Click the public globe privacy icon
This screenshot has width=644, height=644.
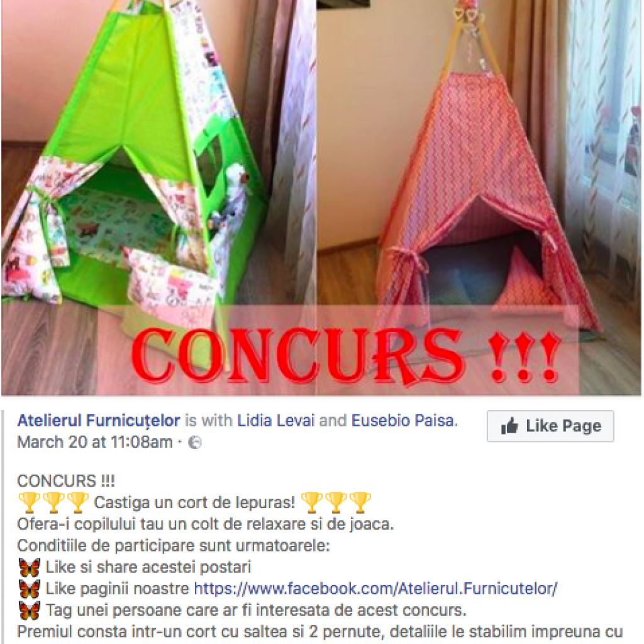click(195, 443)
